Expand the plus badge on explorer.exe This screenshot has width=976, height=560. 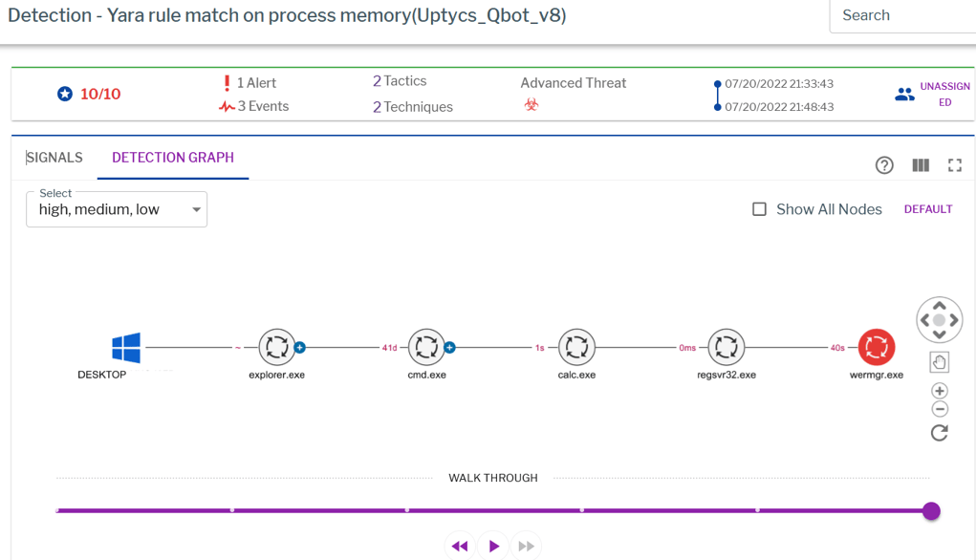click(300, 347)
